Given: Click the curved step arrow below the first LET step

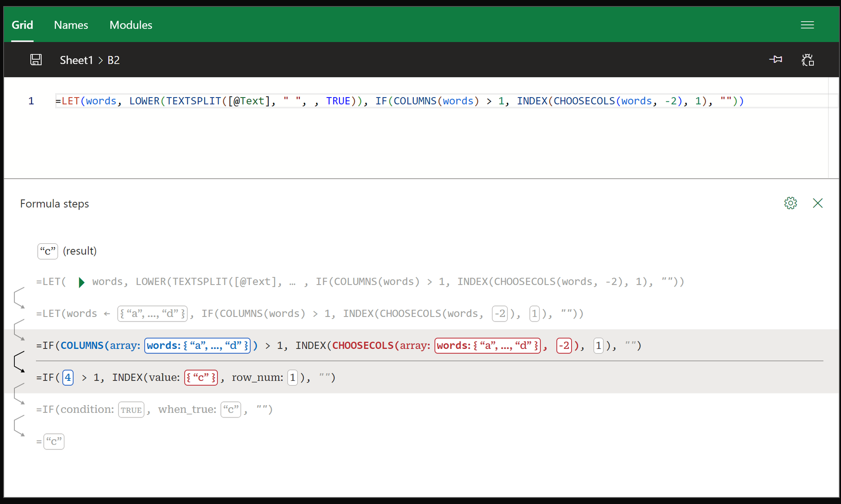Looking at the screenshot, I should coord(19,298).
